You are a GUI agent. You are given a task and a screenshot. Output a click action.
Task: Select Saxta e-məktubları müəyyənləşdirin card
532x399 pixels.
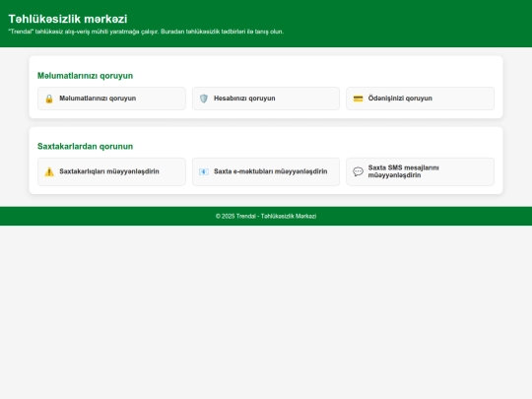click(x=266, y=171)
